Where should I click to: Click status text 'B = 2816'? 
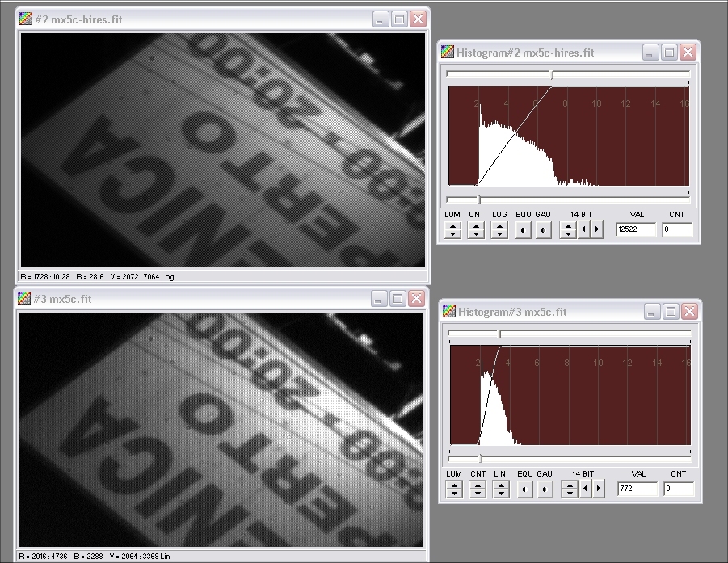pyautogui.click(x=90, y=276)
